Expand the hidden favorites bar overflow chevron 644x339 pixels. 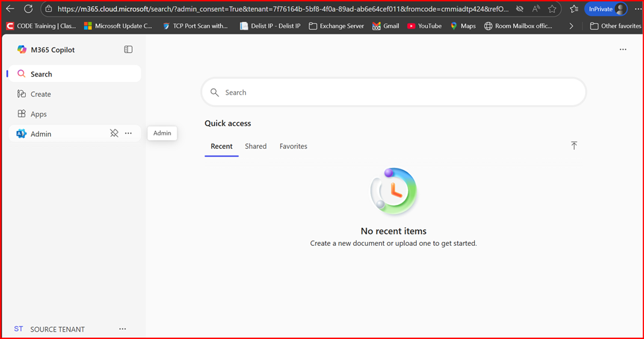571,26
